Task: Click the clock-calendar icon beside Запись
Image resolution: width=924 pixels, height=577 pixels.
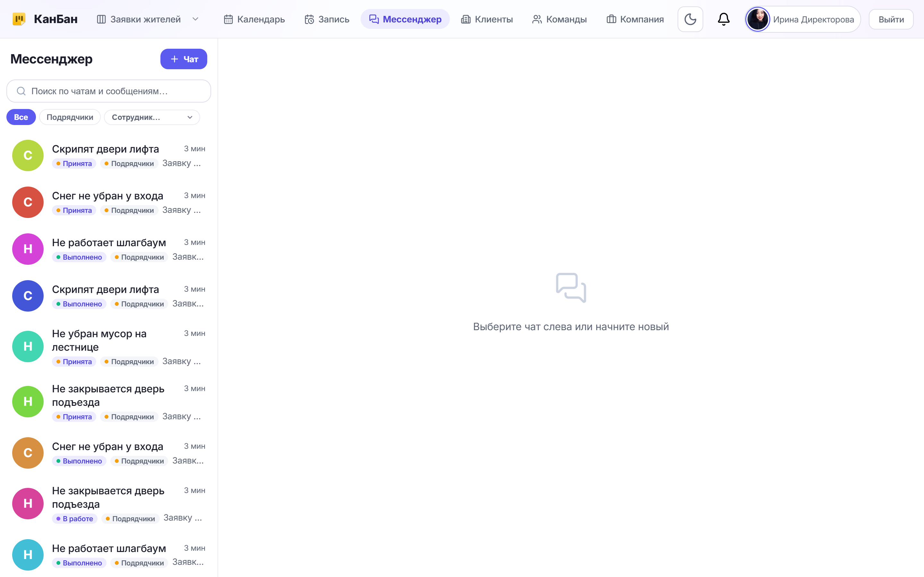Action: click(x=309, y=19)
